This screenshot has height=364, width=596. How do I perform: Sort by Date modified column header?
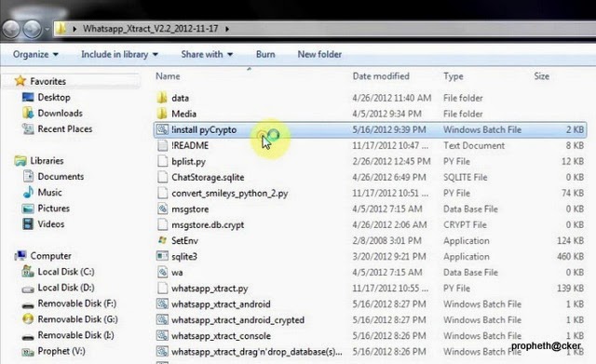click(381, 76)
